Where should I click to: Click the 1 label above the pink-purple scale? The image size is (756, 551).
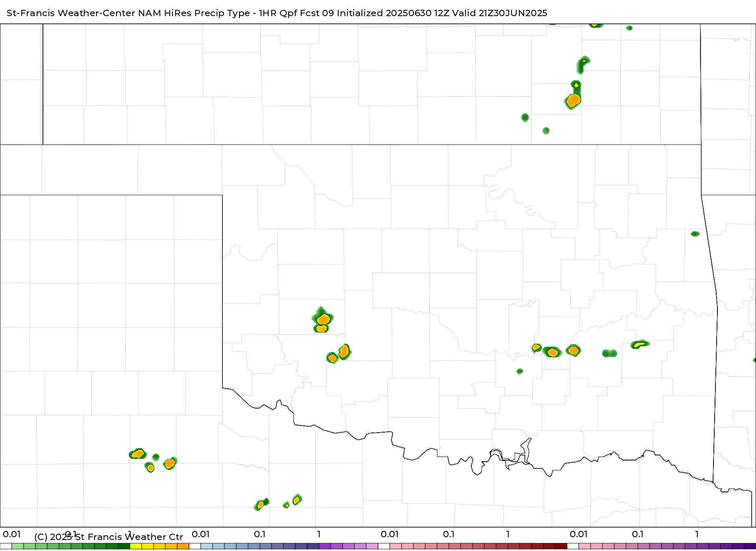[x=697, y=534]
